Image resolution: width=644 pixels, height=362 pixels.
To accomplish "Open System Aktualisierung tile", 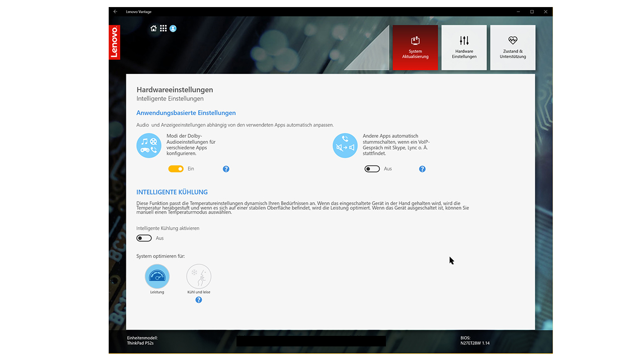I will coord(415,47).
